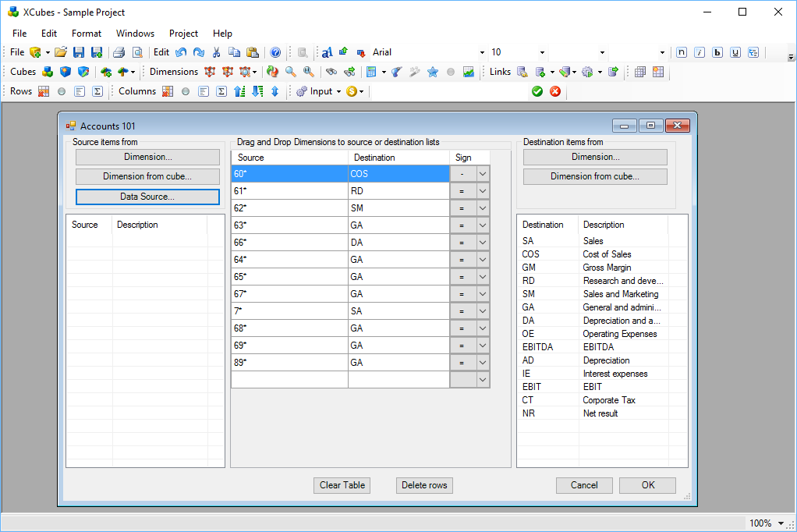Click the undo arrow icon
797x532 pixels.
click(x=181, y=52)
